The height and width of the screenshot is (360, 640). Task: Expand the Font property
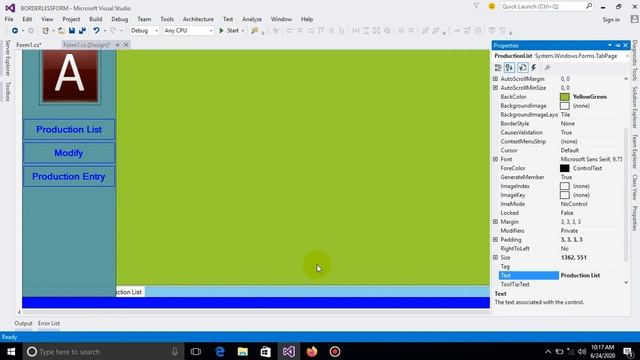496,159
